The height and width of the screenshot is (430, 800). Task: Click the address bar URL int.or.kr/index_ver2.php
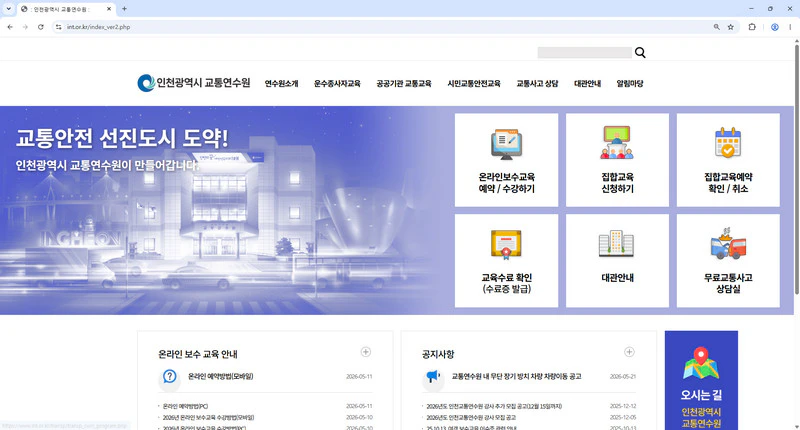pyautogui.click(x=98, y=27)
